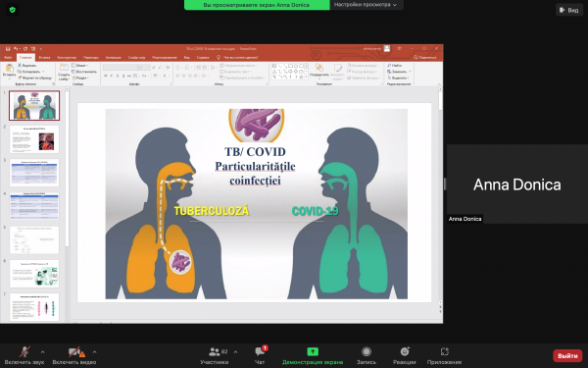
Task: Open the Реакции reactions icon
Action: (404, 355)
